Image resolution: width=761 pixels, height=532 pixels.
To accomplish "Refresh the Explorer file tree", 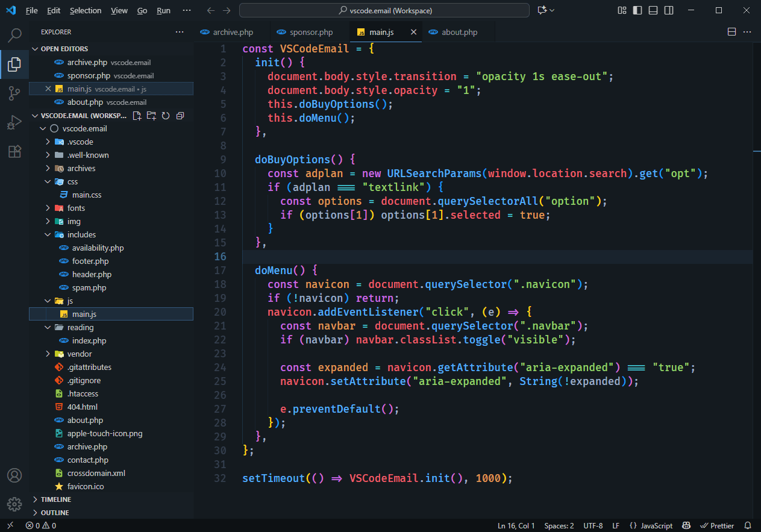I will tap(165, 115).
